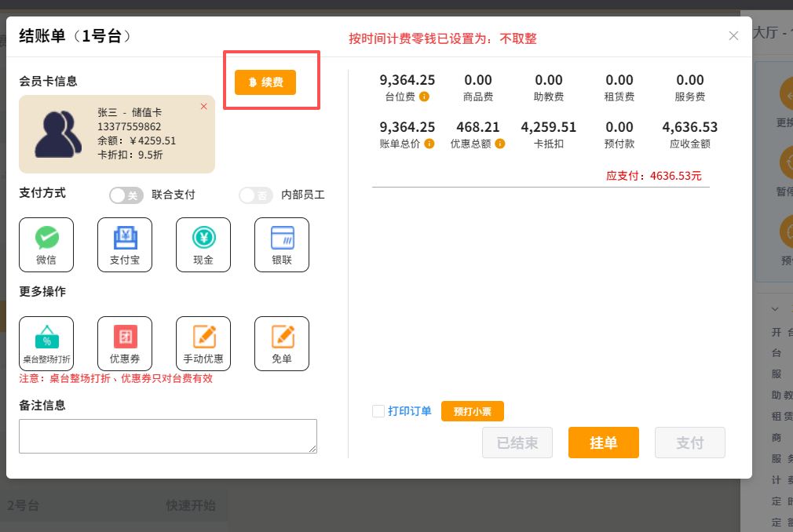Image resolution: width=793 pixels, height=532 pixels.
Task: Remove member card 张三 with red X
Action: (204, 106)
